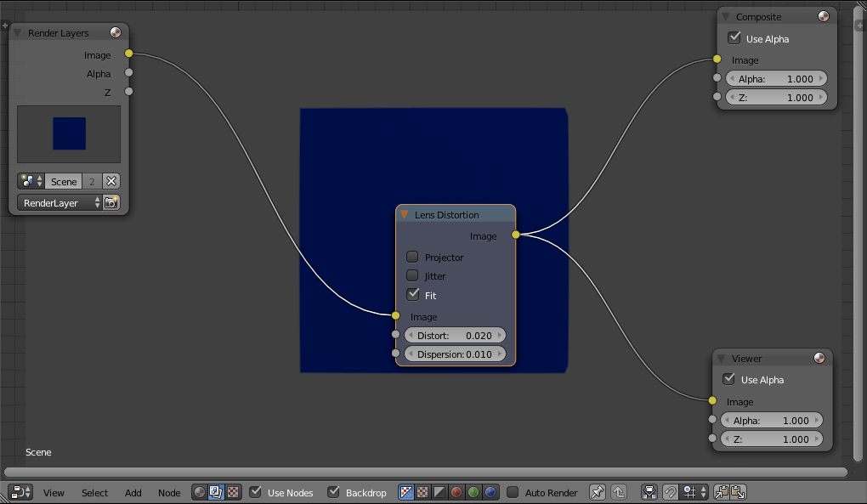This screenshot has width=867, height=504.
Task: Collapse the Lens Distortion node
Action: click(x=405, y=214)
